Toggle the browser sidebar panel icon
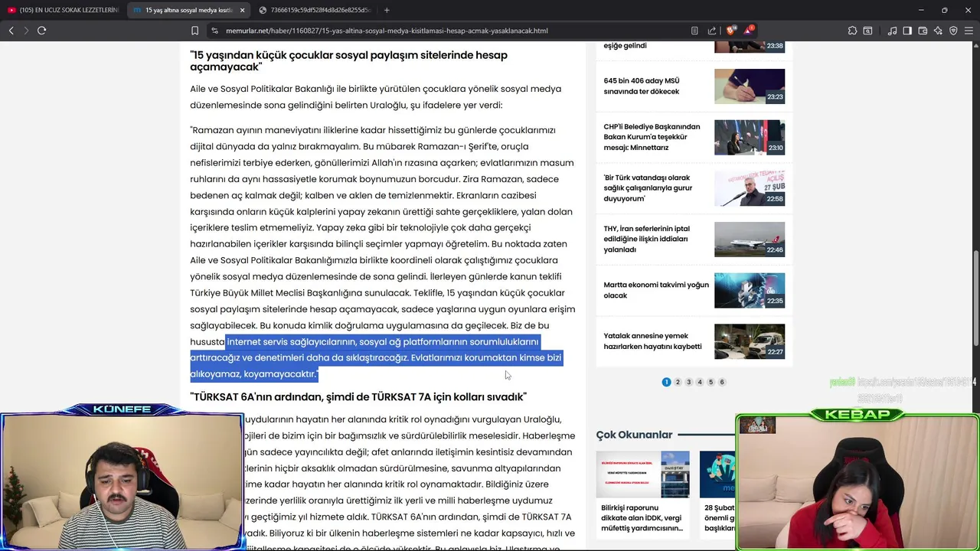The width and height of the screenshot is (980, 551). (907, 31)
